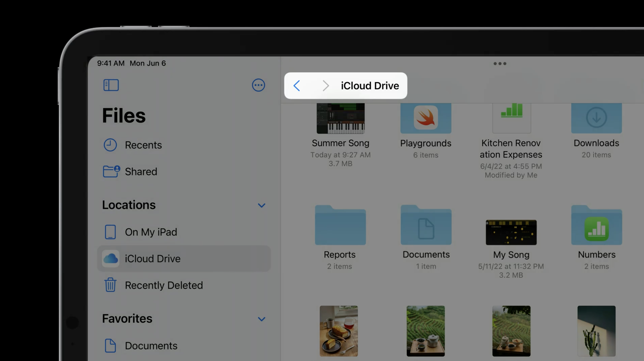The height and width of the screenshot is (361, 644).
Task: Open the Shared section
Action: tap(141, 172)
